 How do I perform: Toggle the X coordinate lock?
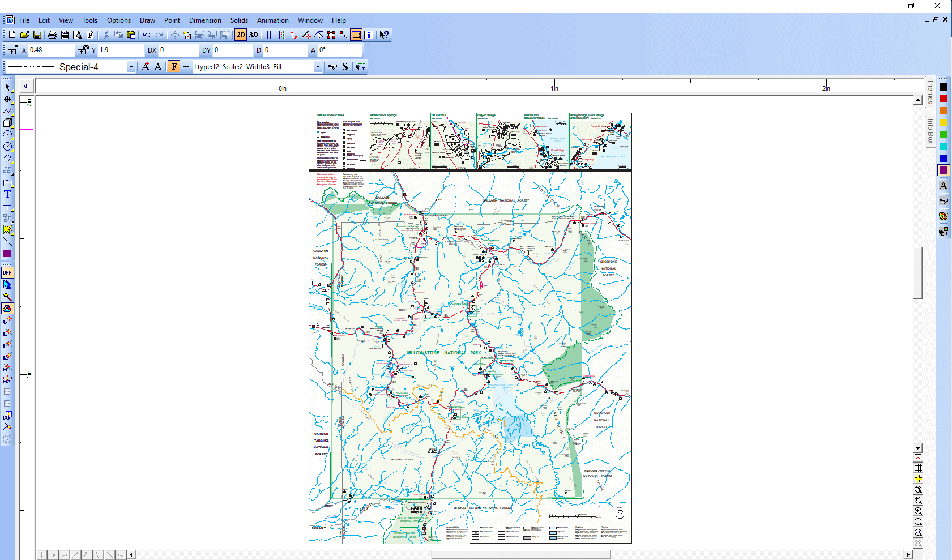[x=14, y=50]
